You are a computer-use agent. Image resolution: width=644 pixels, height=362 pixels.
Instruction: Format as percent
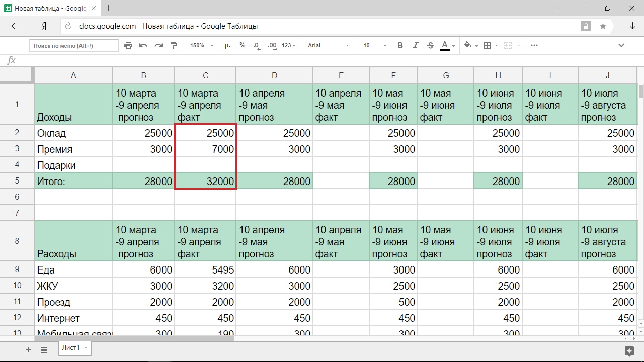(243, 45)
